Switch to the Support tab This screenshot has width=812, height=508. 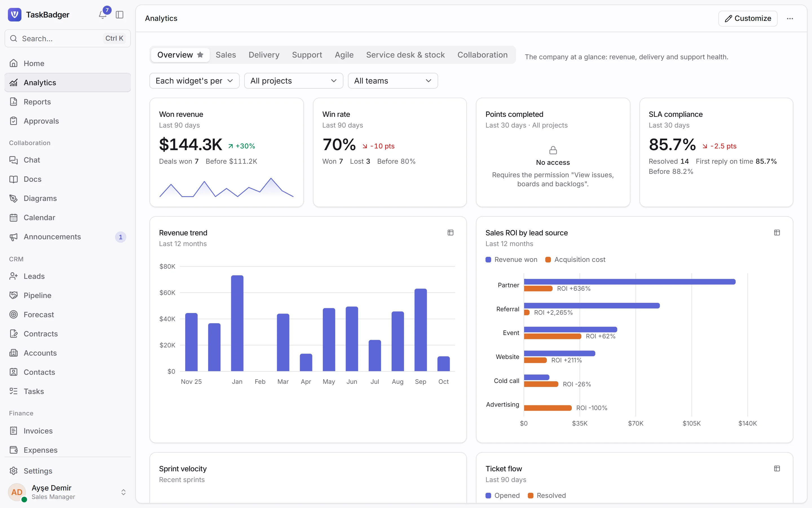pos(307,55)
